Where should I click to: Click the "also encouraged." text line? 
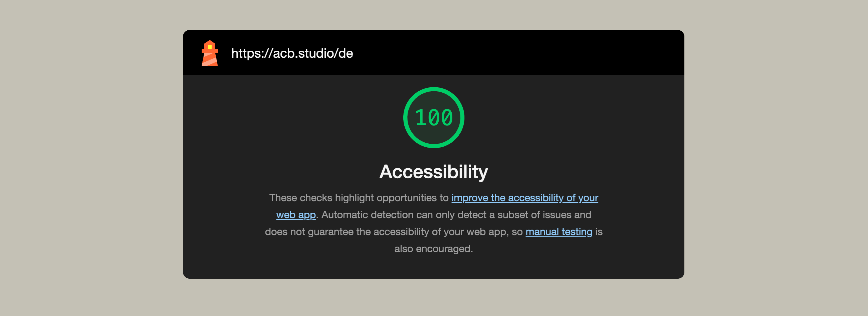tap(433, 249)
